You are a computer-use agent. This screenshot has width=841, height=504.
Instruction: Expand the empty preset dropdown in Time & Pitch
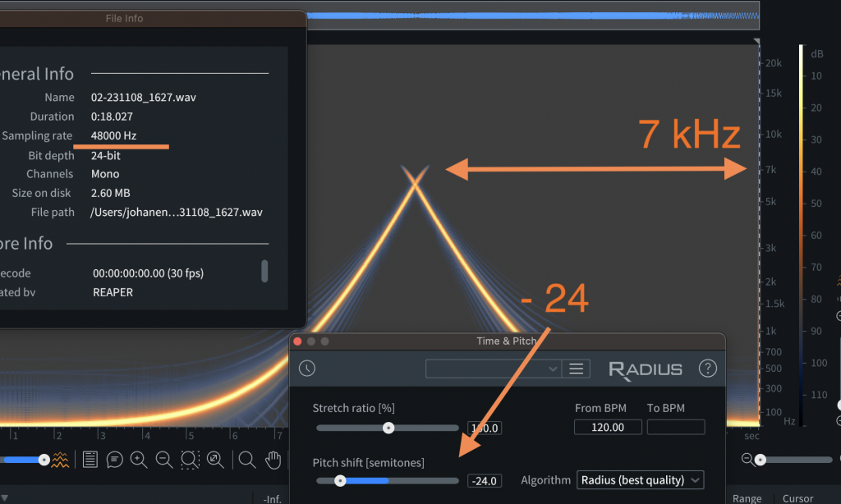pyautogui.click(x=493, y=369)
